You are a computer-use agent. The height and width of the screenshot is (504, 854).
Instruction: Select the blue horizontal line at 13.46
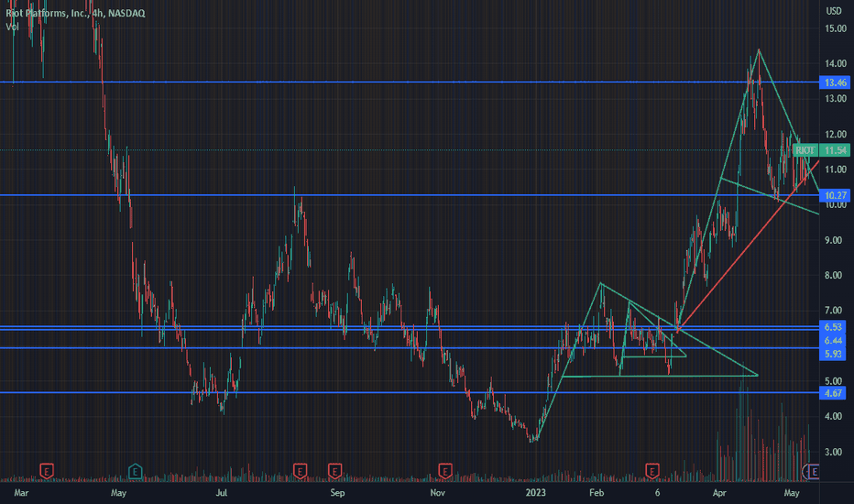[x=410, y=82]
